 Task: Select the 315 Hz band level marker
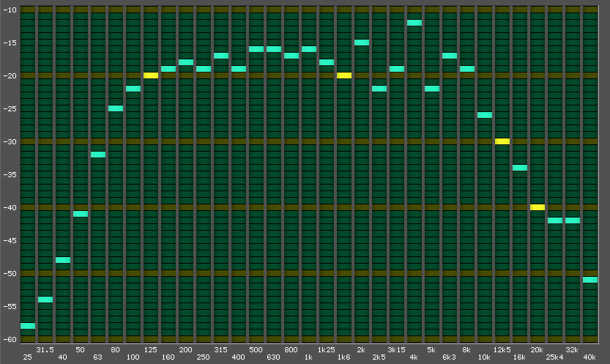click(x=221, y=56)
